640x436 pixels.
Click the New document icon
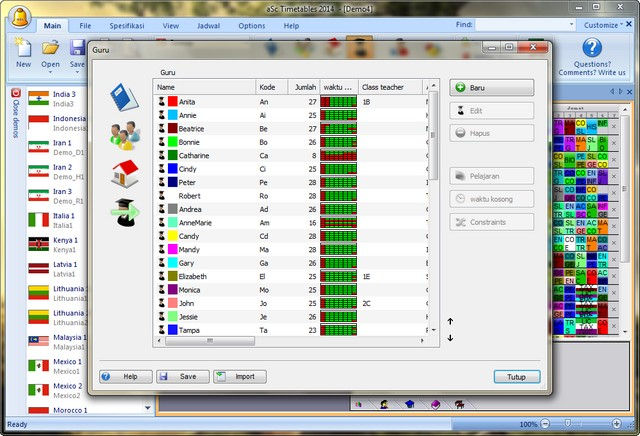(x=23, y=48)
